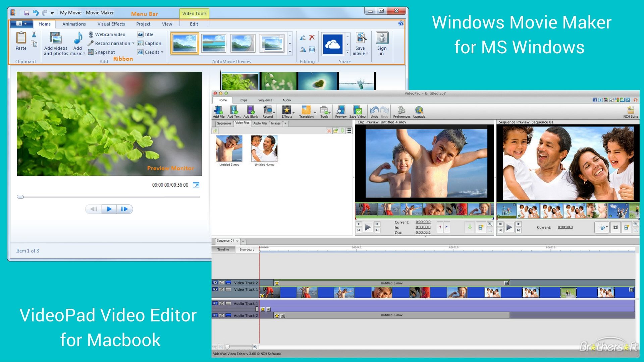This screenshot has width=644, height=362.
Task: Switch to the Storyboard view
Action: tap(247, 250)
